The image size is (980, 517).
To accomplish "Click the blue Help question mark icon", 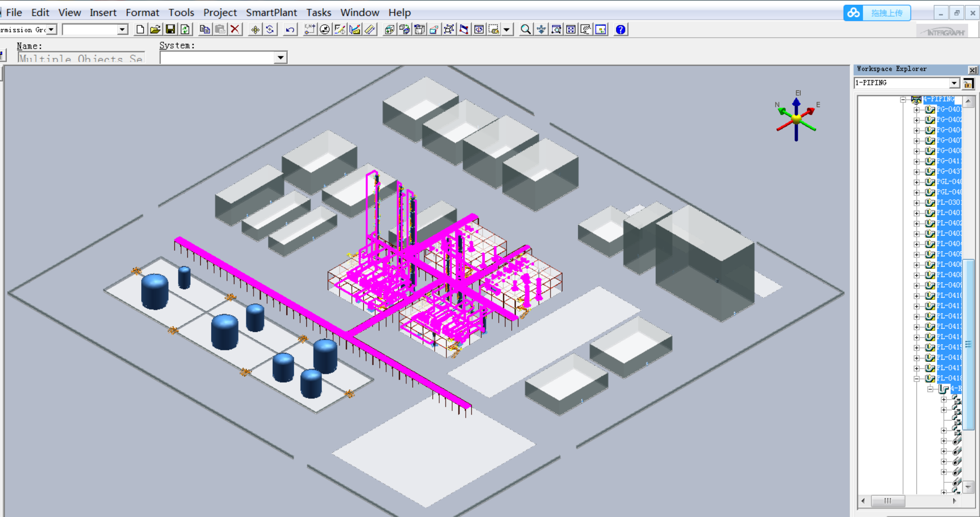I will click(620, 29).
